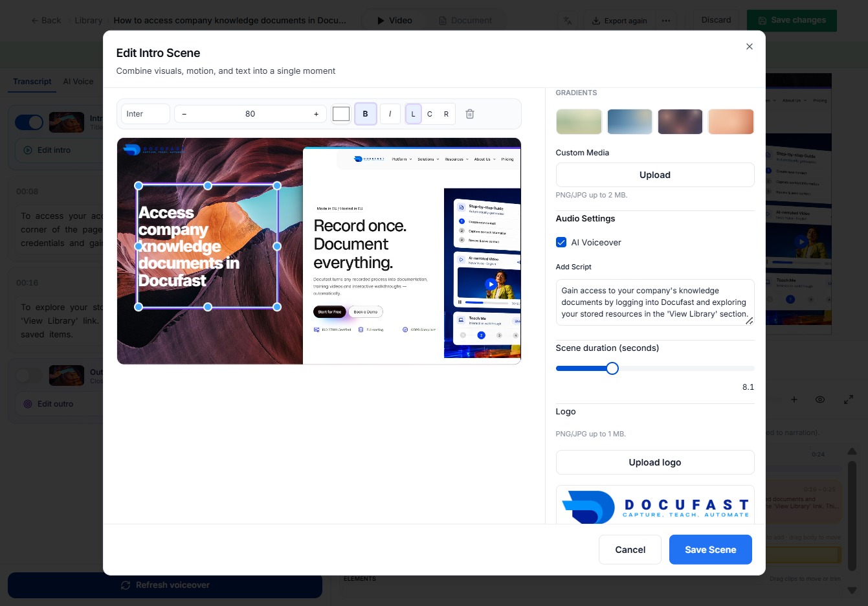Click the scene duration slider handle
The height and width of the screenshot is (606, 868).
pyautogui.click(x=612, y=368)
